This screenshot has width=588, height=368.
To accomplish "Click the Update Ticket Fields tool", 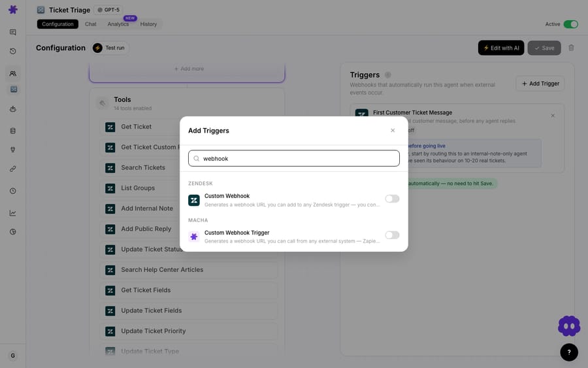I will click(189, 310).
